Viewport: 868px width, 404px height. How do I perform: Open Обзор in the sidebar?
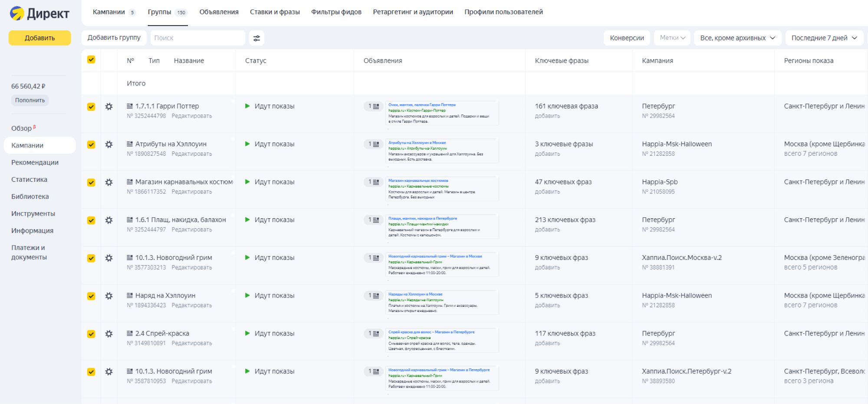[x=23, y=128]
